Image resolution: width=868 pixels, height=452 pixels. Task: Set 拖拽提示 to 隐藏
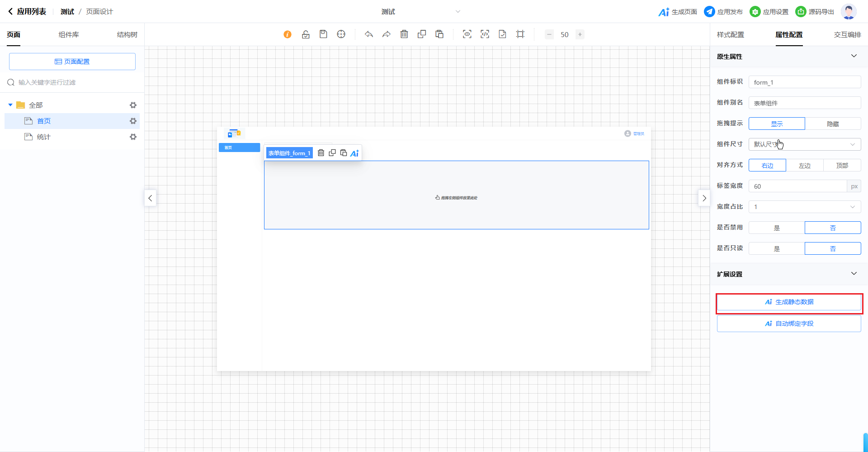coord(833,124)
